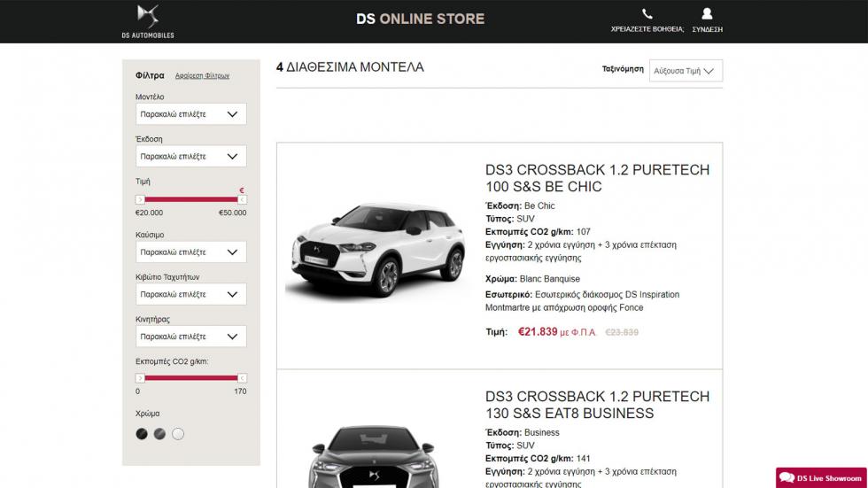
Task: Open the Κιβώτιο Ταχυτήτων dropdown
Action: click(191, 294)
